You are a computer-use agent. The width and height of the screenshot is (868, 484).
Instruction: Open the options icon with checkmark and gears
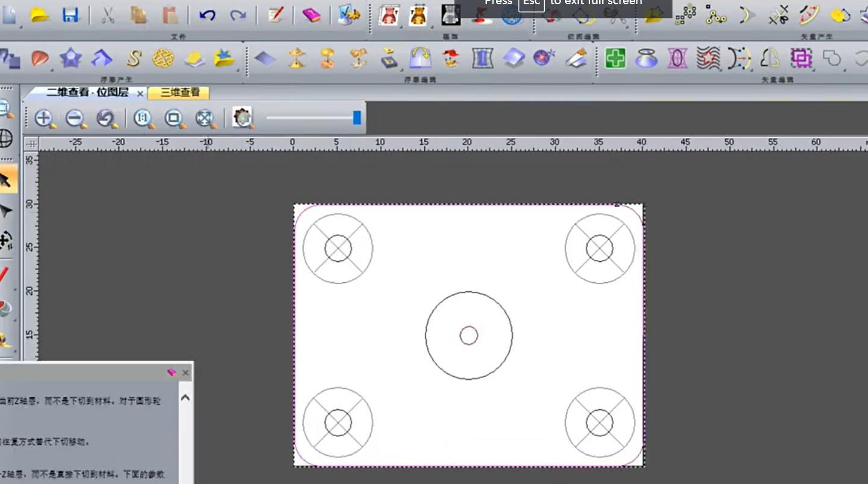click(349, 16)
